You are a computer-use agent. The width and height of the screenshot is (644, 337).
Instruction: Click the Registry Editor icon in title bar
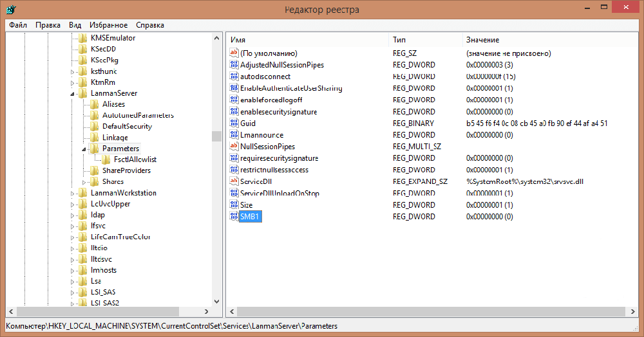pyautogui.click(x=11, y=10)
